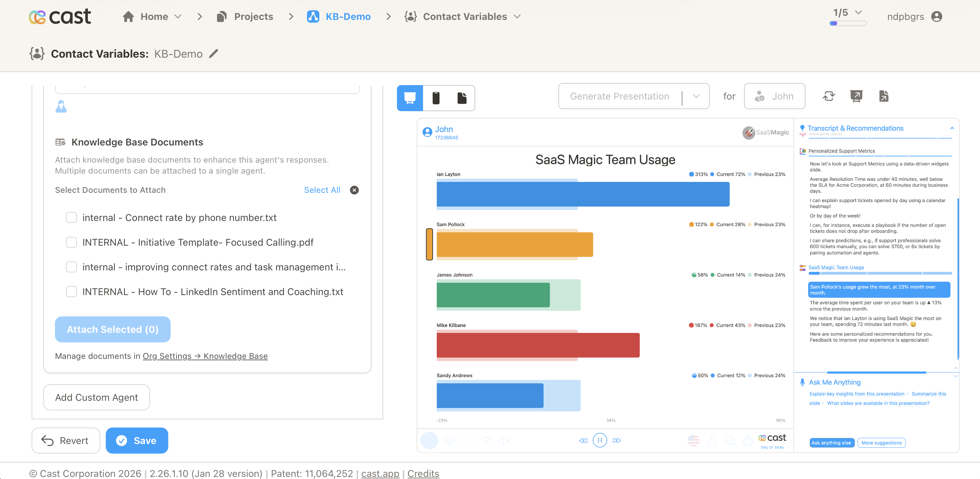
Task: Click the Save button
Action: click(137, 440)
